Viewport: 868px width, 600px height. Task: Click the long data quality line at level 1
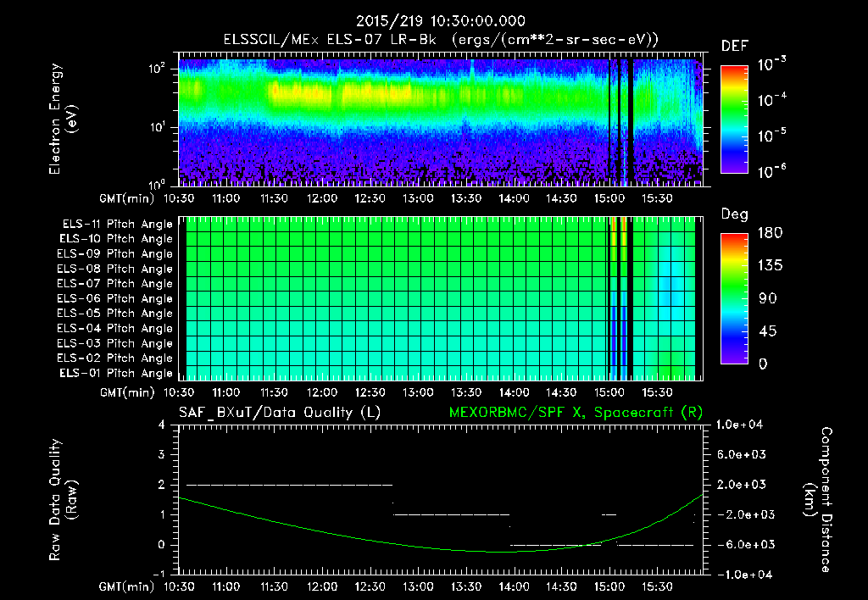click(451, 514)
